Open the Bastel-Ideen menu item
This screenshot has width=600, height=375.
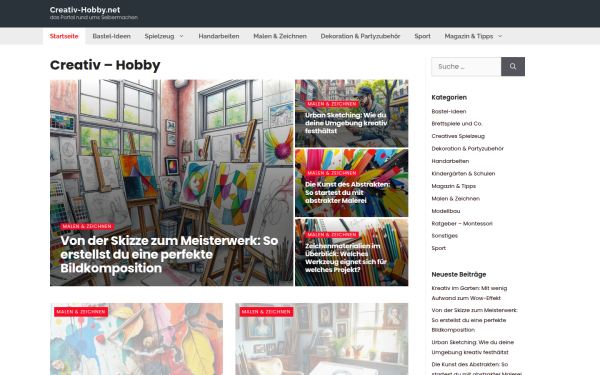(x=111, y=36)
